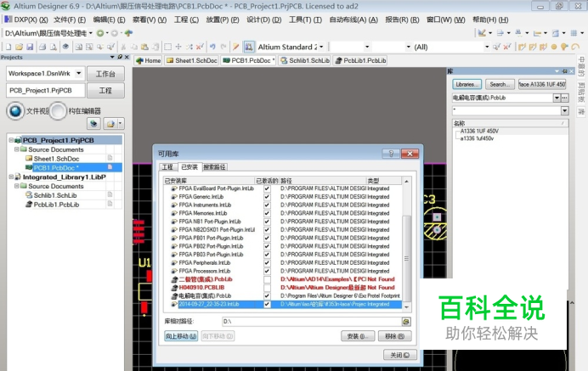Uncheck FPGA Processors.IntLib activated checkbox
This screenshot has width=588, height=371.
[267, 271]
